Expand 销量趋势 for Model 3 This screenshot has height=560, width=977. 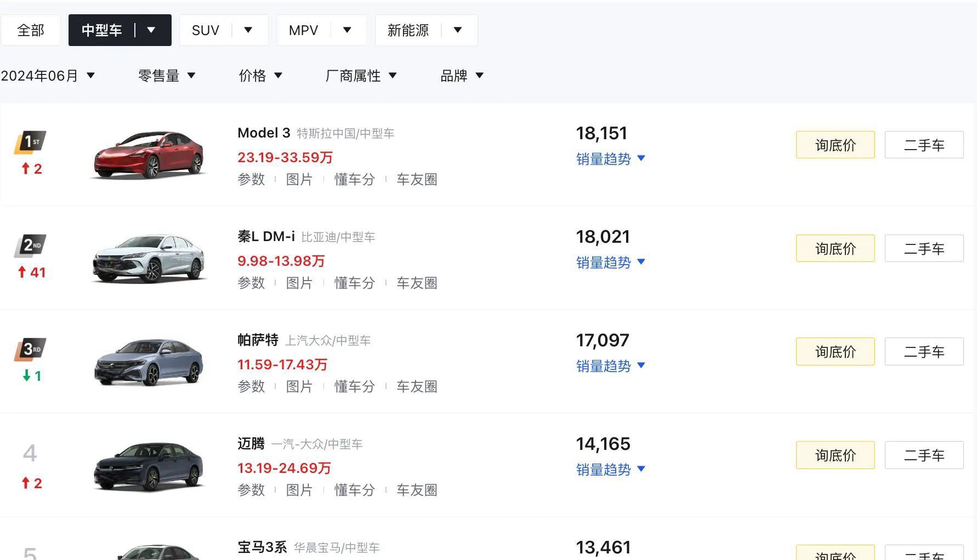click(611, 159)
